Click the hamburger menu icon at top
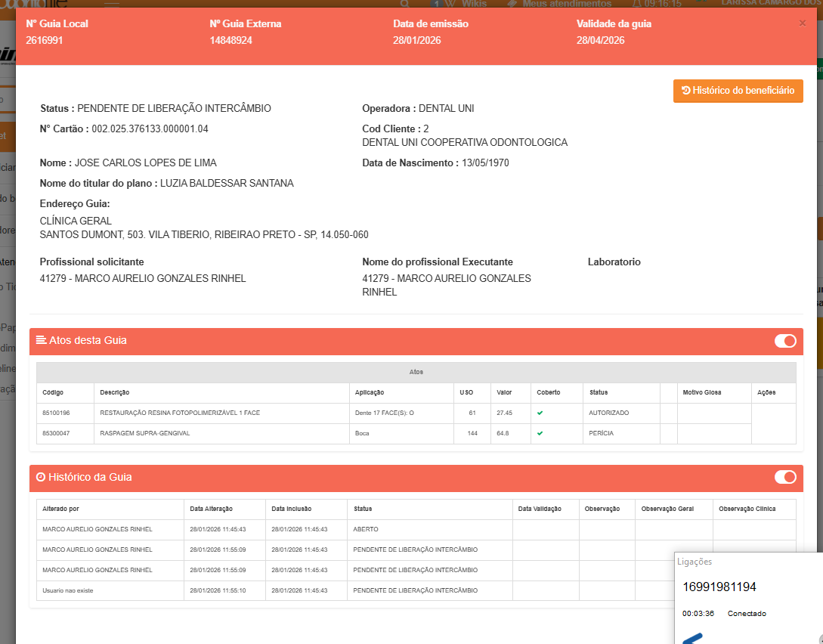Image resolution: width=823 pixels, height=644 pixels. [111, 4]
